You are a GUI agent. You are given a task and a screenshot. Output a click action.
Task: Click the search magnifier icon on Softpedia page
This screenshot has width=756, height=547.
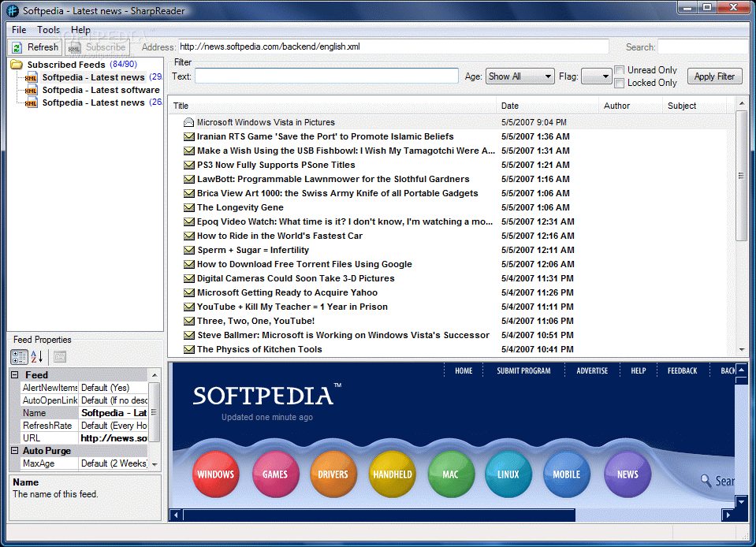pyautogui.click(x=706, y=481)
